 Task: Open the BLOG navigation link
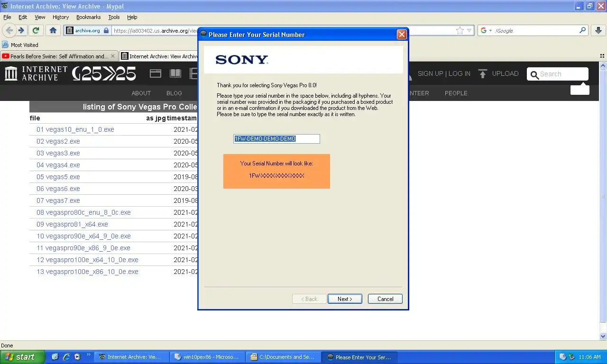tap(174, 93)
